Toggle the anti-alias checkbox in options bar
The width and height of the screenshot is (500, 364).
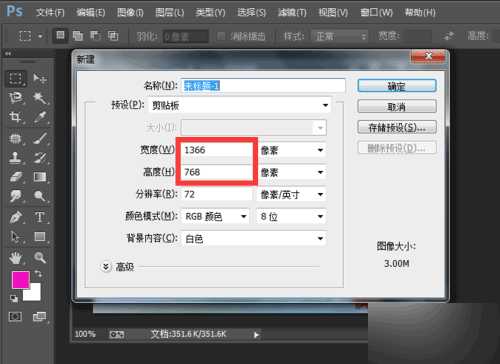pyautogui.click(x=221, y=36)
